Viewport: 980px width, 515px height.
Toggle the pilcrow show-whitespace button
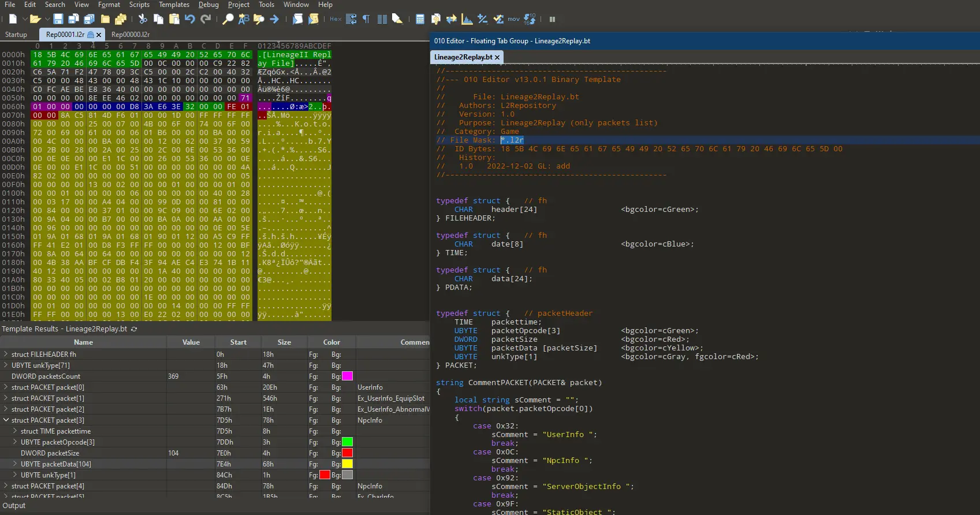[366, 19]
